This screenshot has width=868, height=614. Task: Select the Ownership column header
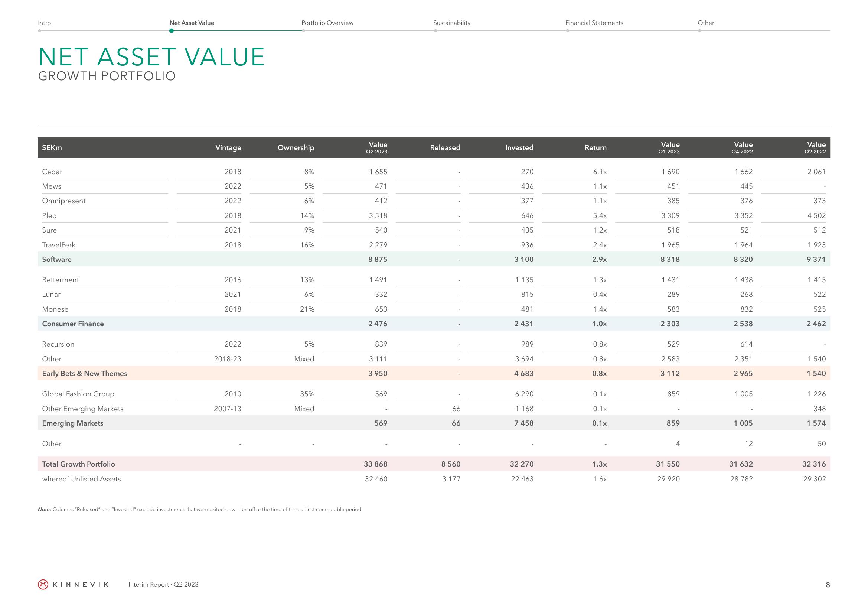point(296,147)
